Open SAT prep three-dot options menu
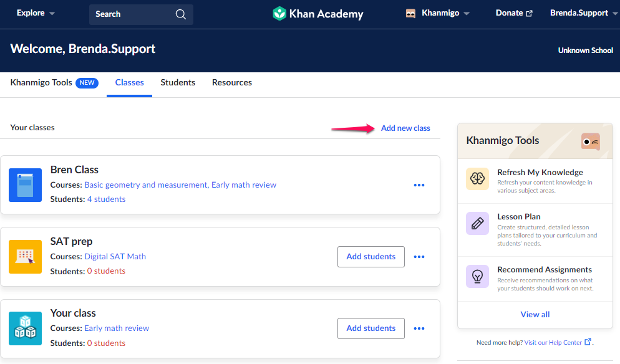The image size is (620, 364). click(419, 257)
